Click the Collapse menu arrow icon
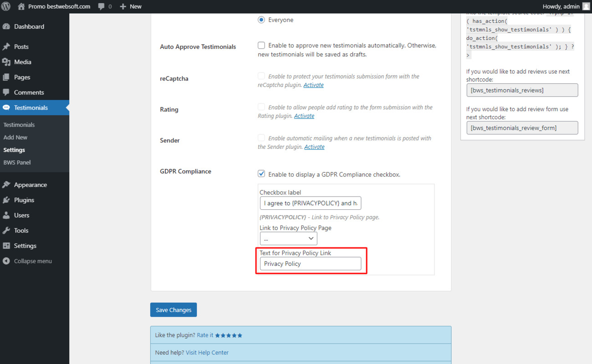This screenshot has width=592, height=364. (6, 261)
